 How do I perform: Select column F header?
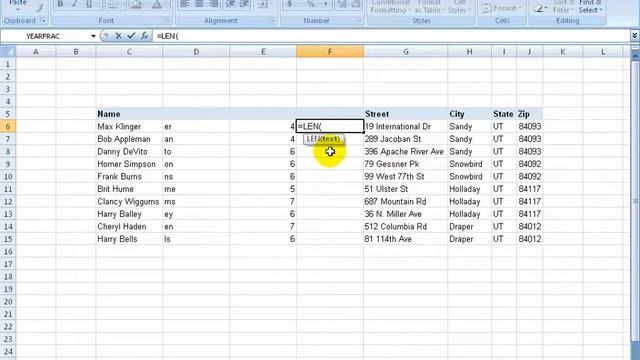[x=330, y=51]
